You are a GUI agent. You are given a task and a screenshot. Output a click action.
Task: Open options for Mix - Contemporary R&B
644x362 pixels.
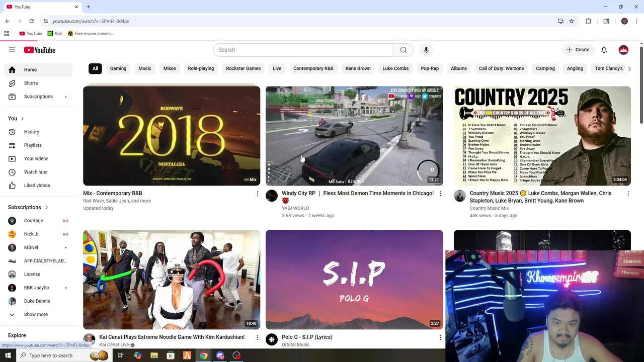tap(257, 194)
